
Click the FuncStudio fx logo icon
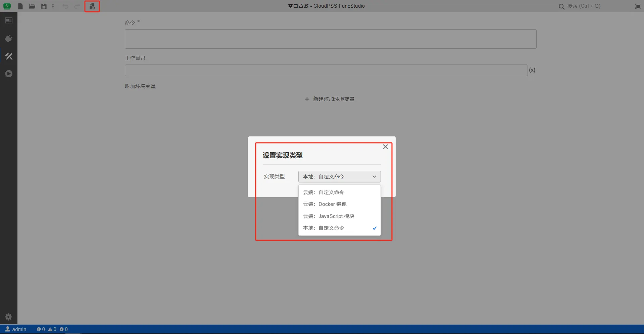pyautogui.click(x=7, y=6)
